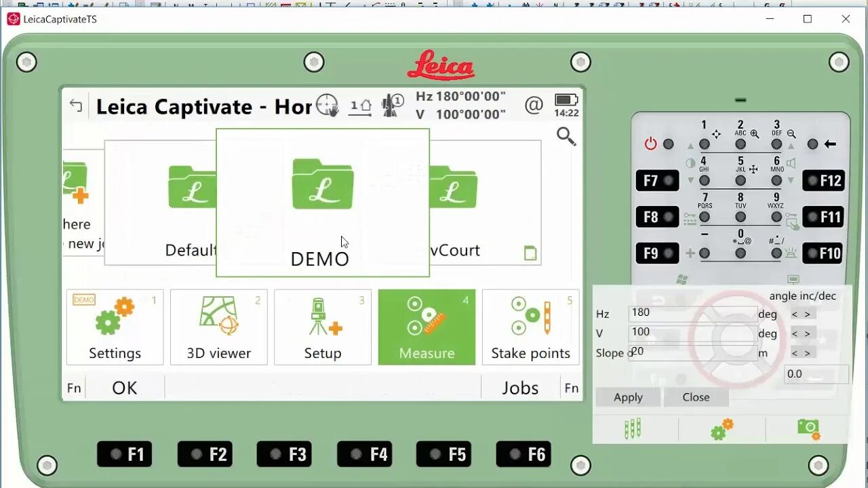Click the Close button in angle panel
The height and width of the screenshot is (488, 868).
[x=696, y=397]
